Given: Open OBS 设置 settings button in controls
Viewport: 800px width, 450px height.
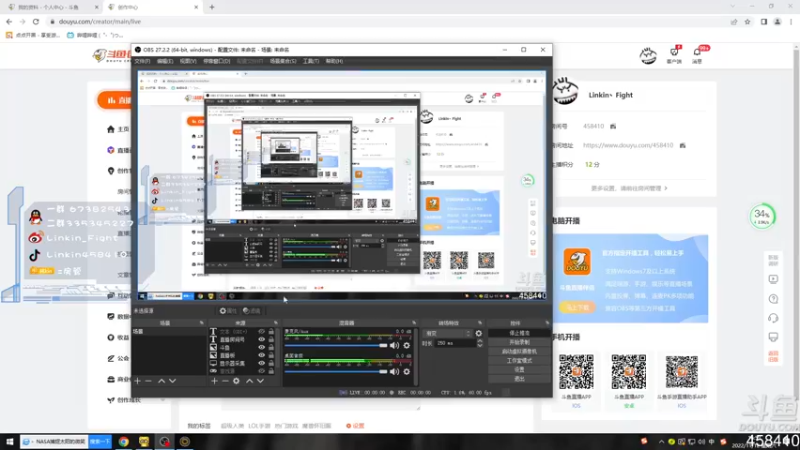Looking at the screenshot, I should tap(519, 369).
